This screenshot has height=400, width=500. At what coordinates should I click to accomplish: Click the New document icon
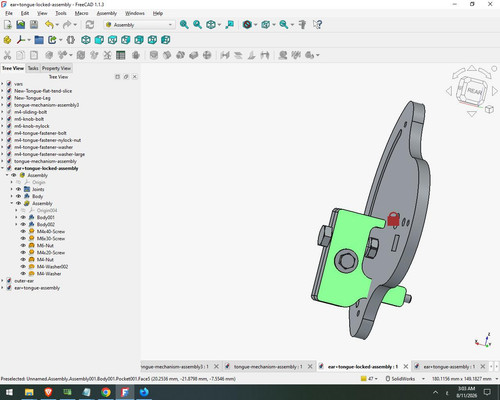[x=8, y=25]
